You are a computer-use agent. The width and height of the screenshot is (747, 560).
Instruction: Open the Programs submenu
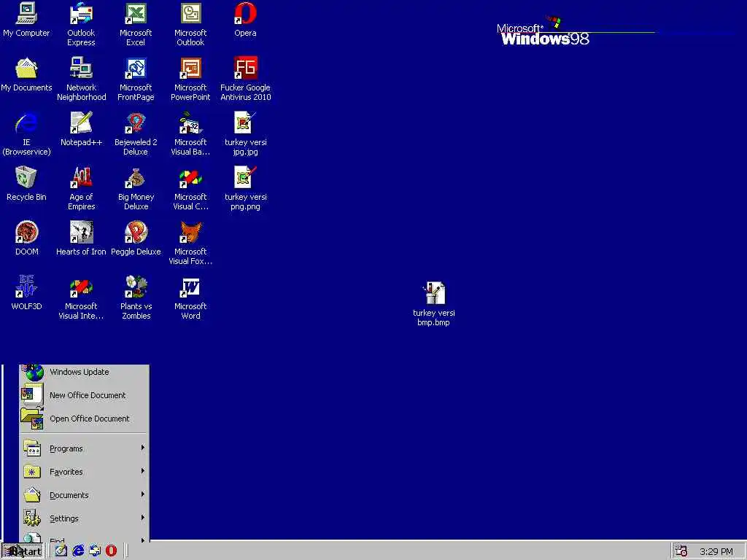tap(84, 448)
